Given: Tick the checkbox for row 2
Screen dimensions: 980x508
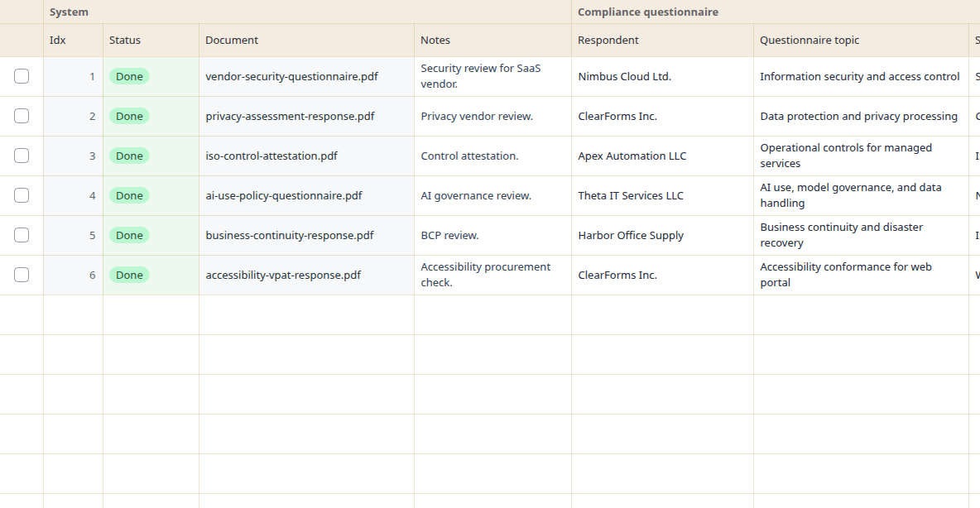Looking at the screenshot, I should tap(22, 116).
